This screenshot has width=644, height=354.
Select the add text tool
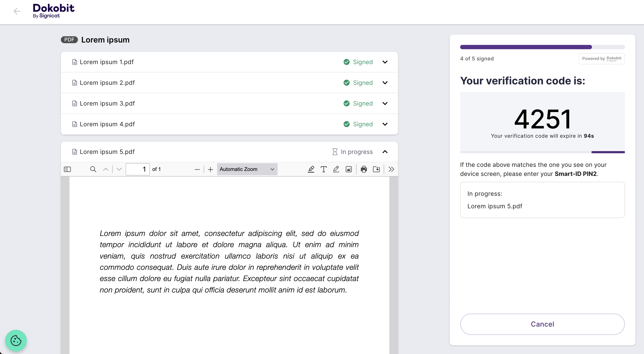coord(324,169)
